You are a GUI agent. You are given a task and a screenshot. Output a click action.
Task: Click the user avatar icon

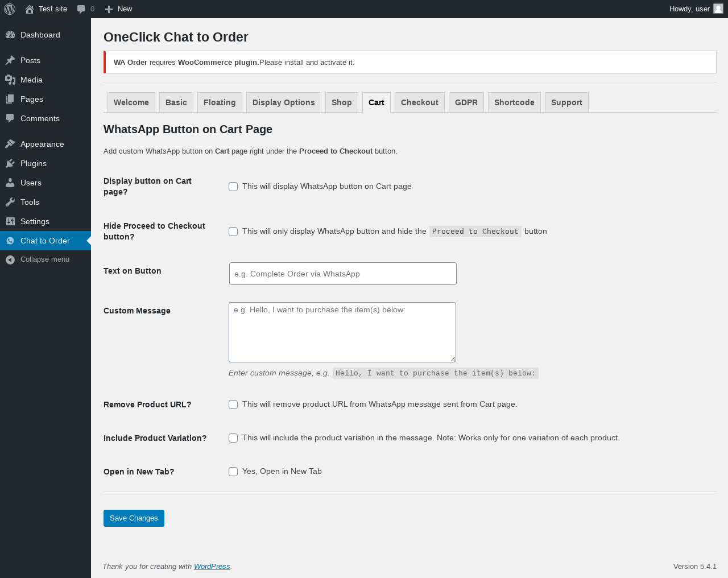718,9
